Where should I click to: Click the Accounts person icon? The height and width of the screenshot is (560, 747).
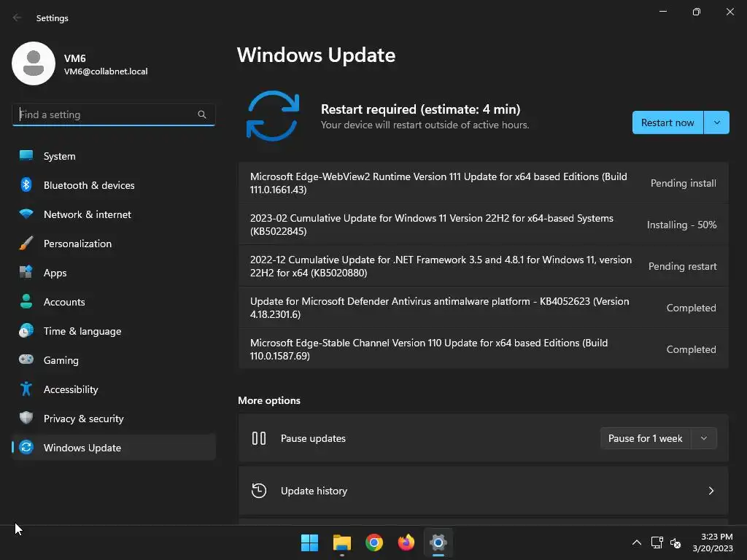[x=26, y=301]
